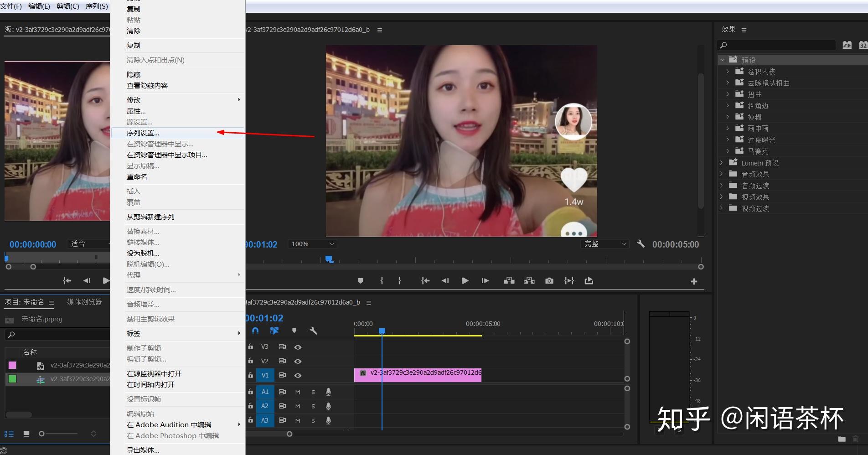Expand the Lumetri 预设 folder
The width and height of the screenshot is (868, 455).
pos(722,163)
